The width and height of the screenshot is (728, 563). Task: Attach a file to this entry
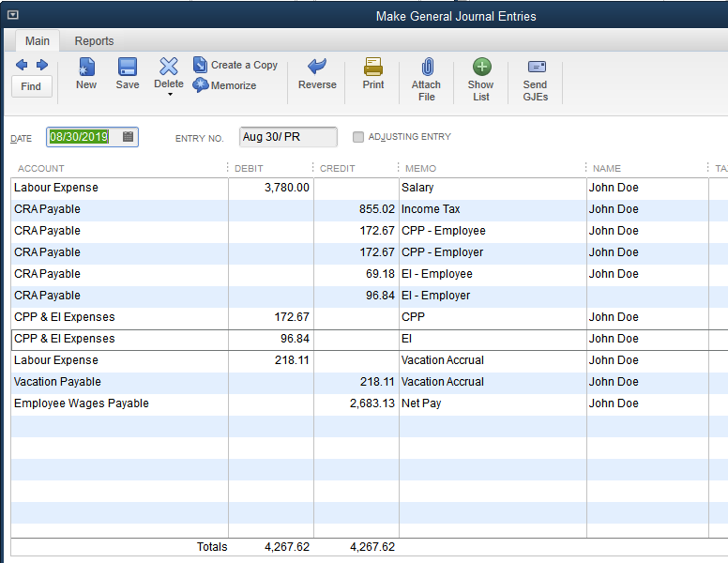pos(427,79)
